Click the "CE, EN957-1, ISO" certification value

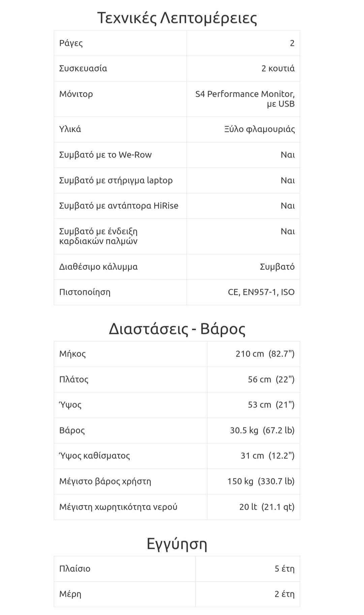(x=261, y=292)
